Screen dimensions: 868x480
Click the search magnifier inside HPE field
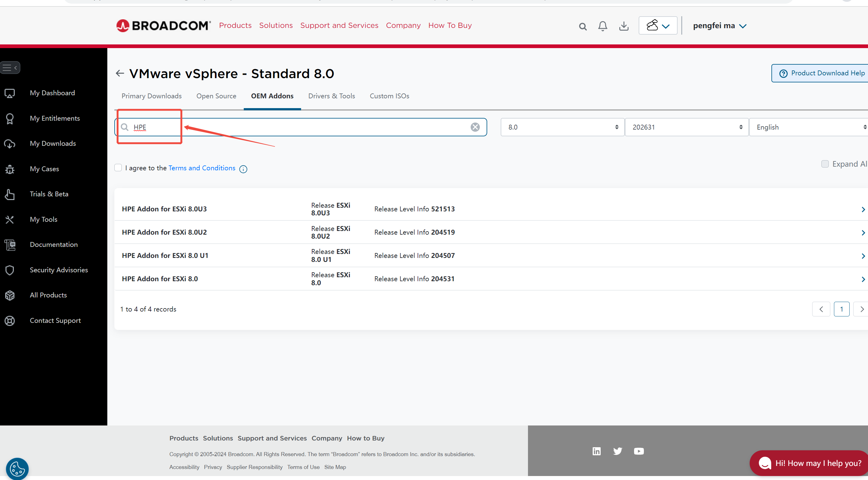[125, 127]
